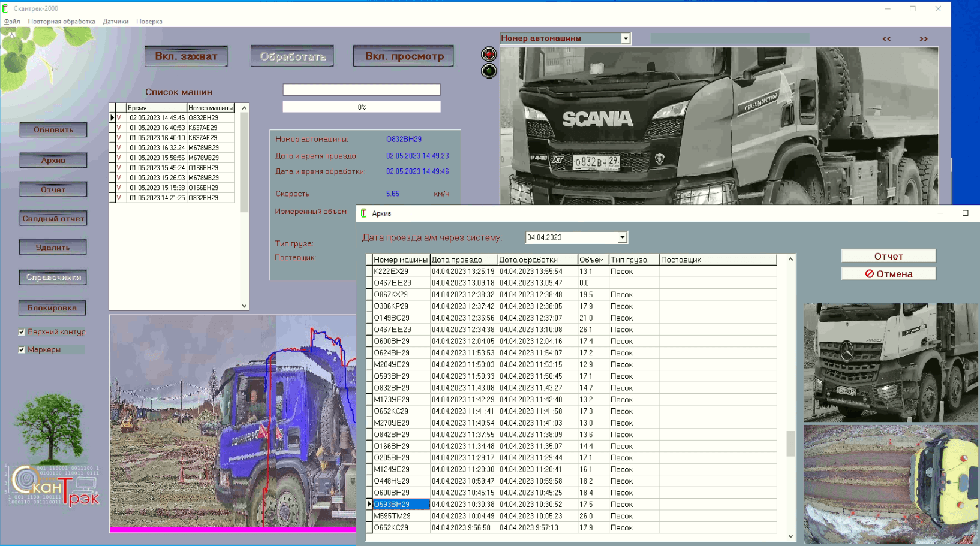This screenshot has width=980, height=546.
Task: Click the Объем column header
Action: tap(592, 260)
